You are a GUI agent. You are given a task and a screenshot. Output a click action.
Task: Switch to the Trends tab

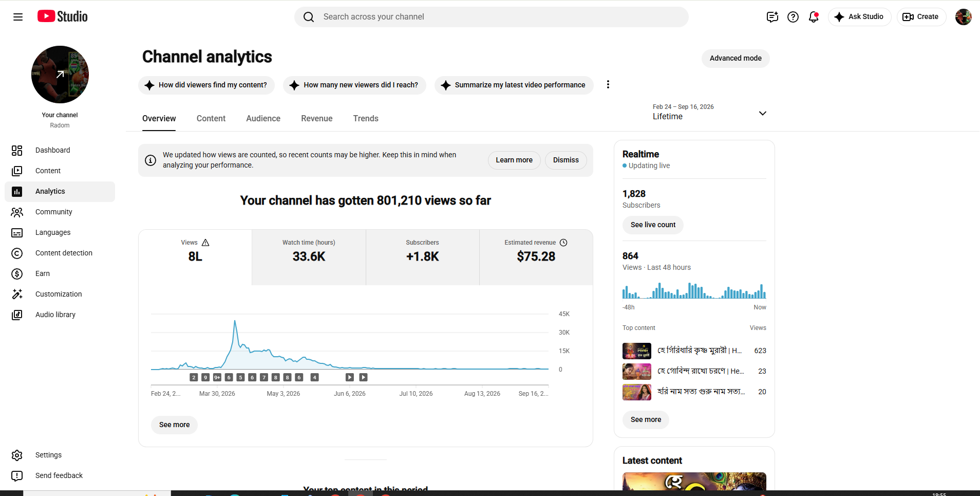click(366, 118)
